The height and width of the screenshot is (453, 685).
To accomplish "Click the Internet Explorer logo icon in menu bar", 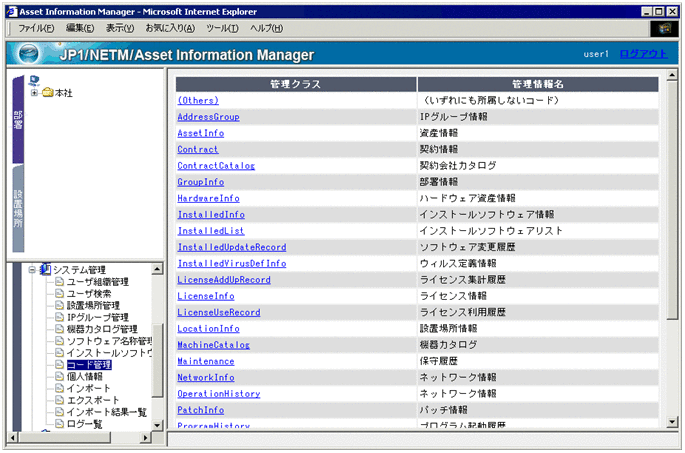I will (661, 28).
